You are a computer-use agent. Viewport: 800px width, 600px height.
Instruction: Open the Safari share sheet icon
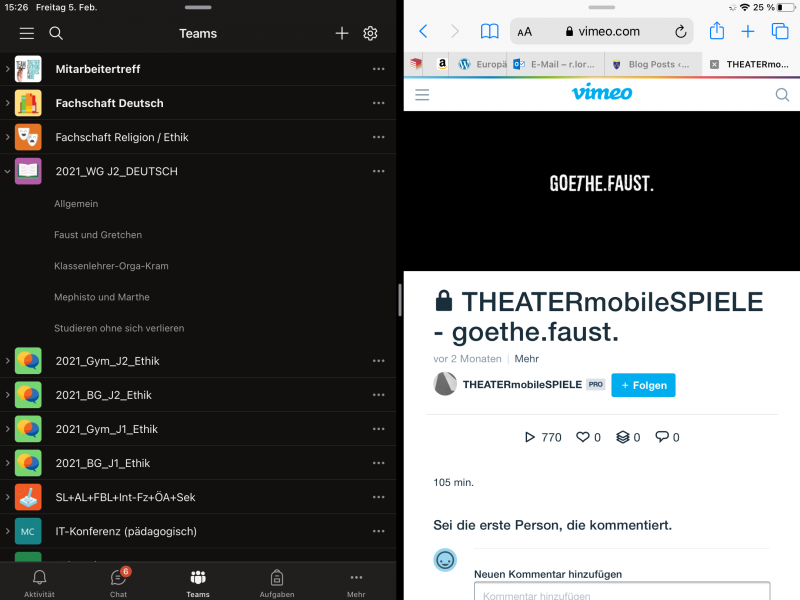pos(717,31)
